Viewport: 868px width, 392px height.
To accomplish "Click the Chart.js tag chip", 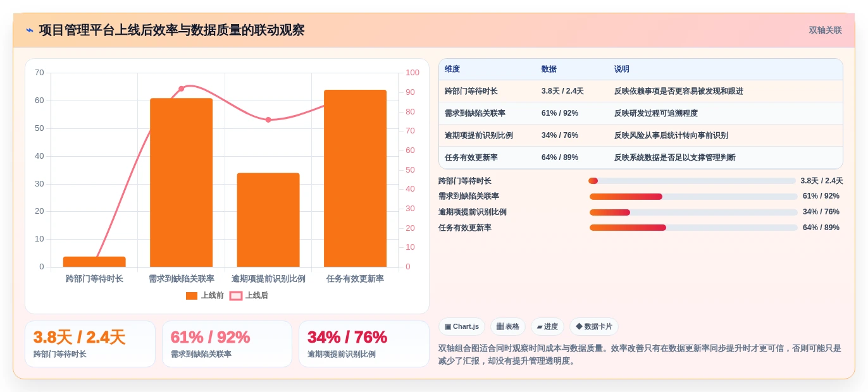I will click(x=462, y=327).
